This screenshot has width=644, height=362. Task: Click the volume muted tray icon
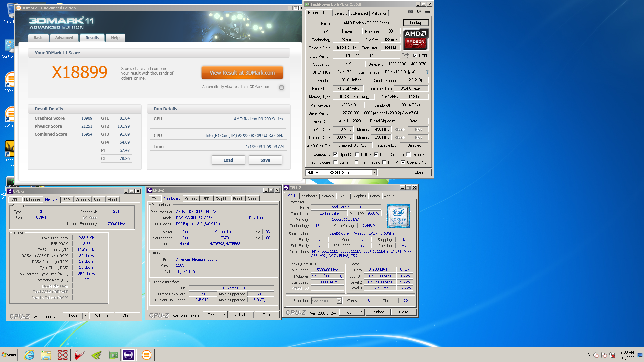click(596, 355)
